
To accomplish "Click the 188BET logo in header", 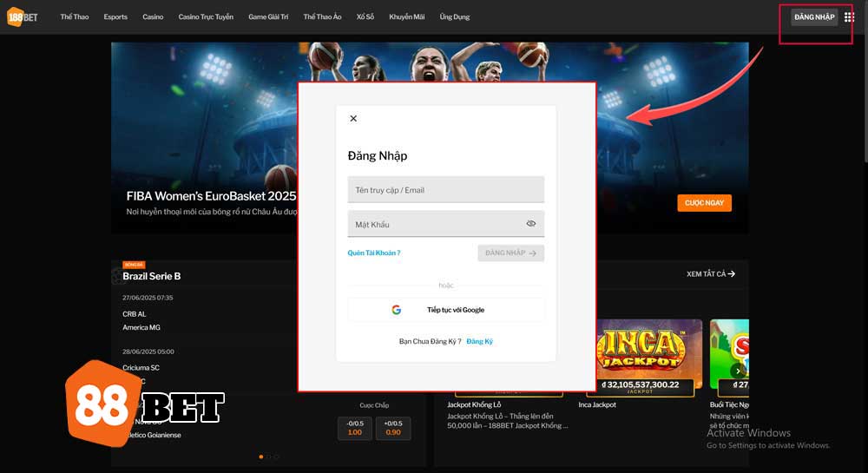I will pos(23,16).
